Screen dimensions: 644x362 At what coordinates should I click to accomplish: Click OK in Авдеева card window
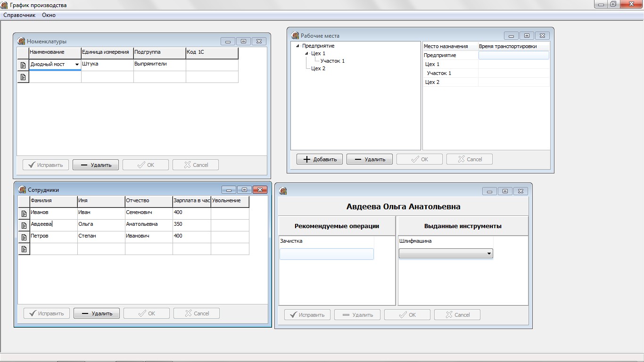(x=407, y=315)
